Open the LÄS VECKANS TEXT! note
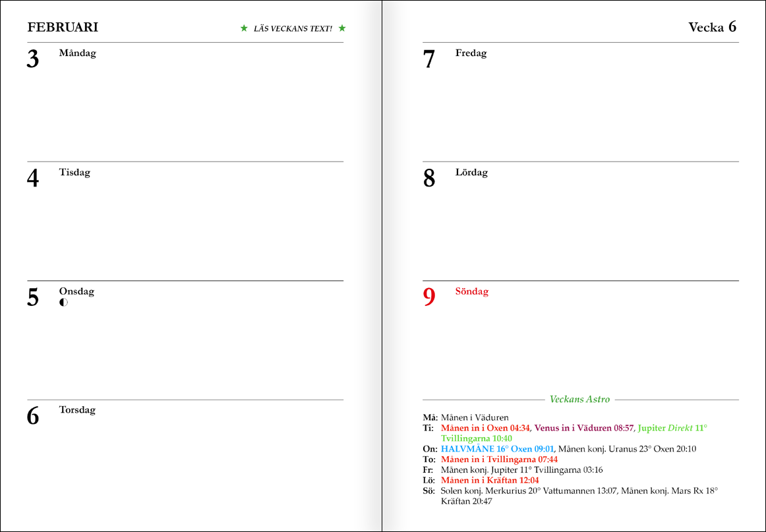This screenshot has height=532, width=766. click(293, 29)
